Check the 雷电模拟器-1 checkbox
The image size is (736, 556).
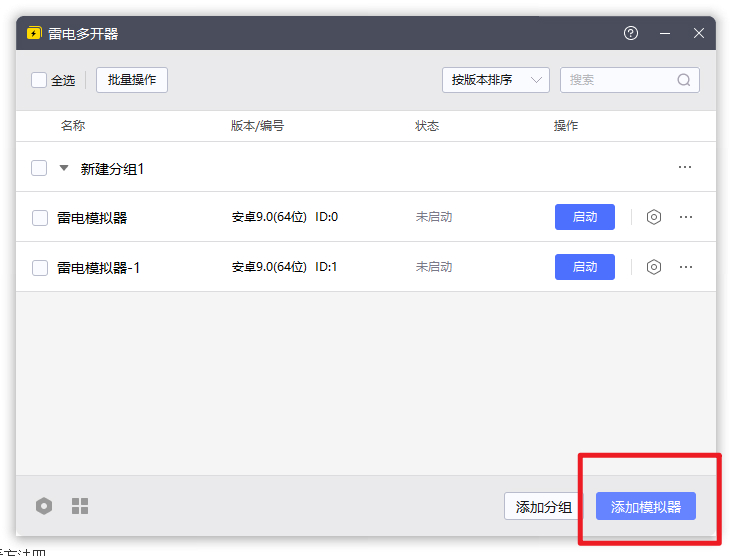pos(40,268)
